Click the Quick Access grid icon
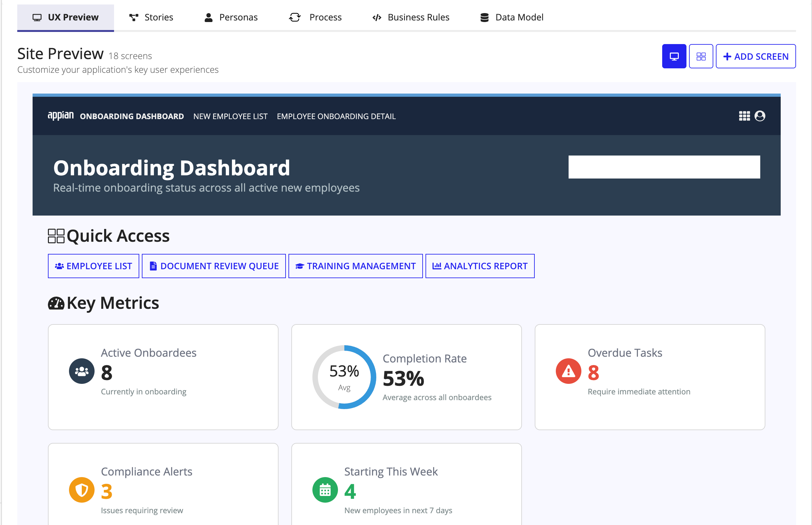The image size is (812, 525). tap(56, 236)
